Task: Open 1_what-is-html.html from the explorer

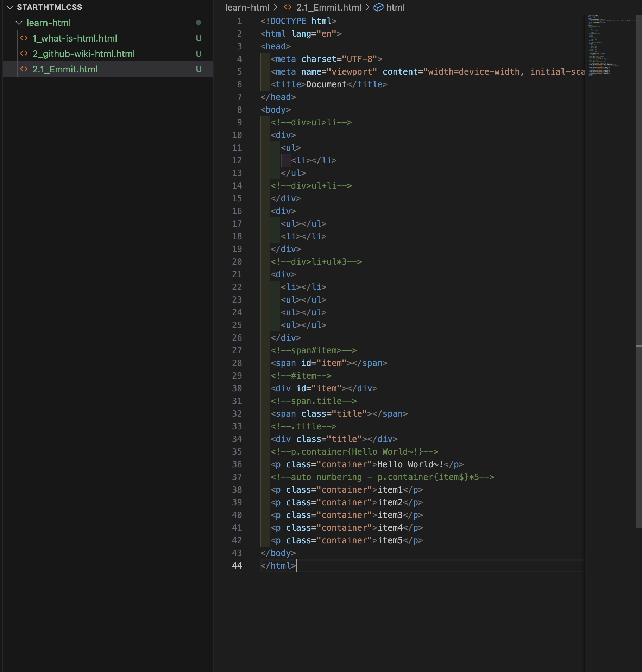Action: click(x=75, y=38)
